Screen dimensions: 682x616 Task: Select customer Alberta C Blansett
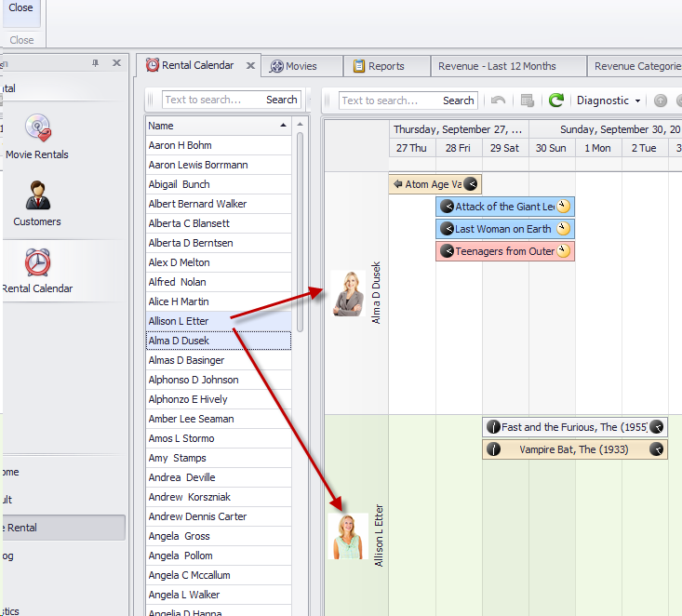pyautogui.click(x=219, y=223)
